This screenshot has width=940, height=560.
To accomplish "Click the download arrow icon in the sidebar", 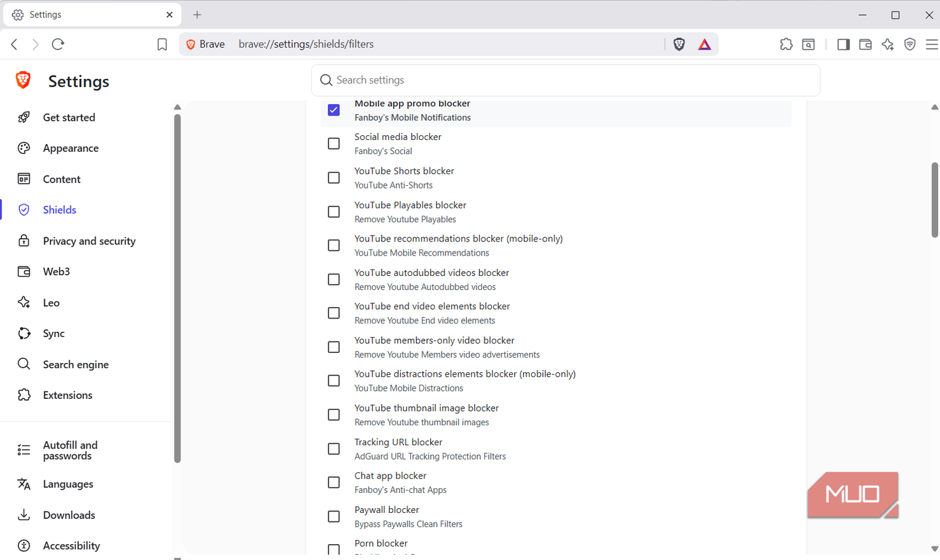I will pos(24,515).
